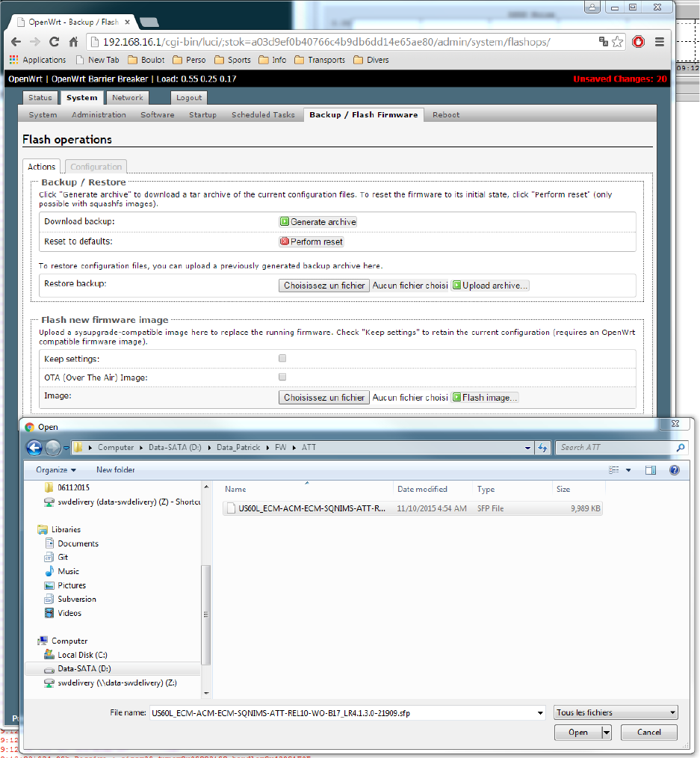Open Scheduled Tasks subtab
Image resolution: width=700 pixels, height=758 pixels.
pos(263,114)
